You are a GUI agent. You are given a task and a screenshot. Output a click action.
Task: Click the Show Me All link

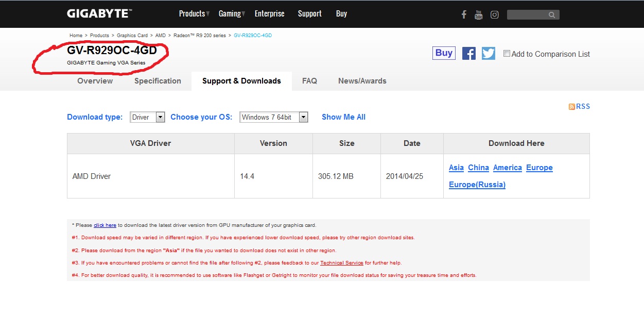(343, 117)
